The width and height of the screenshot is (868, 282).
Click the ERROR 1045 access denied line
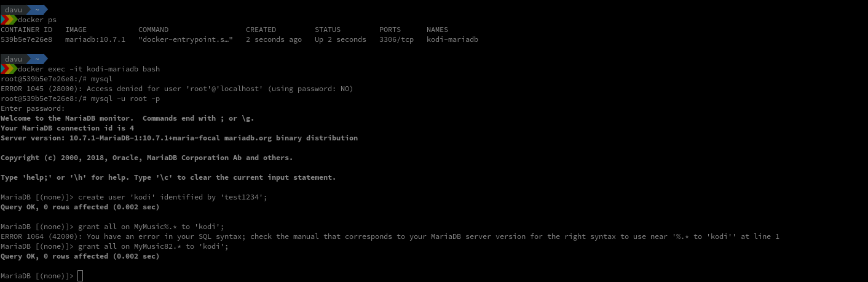177,89
